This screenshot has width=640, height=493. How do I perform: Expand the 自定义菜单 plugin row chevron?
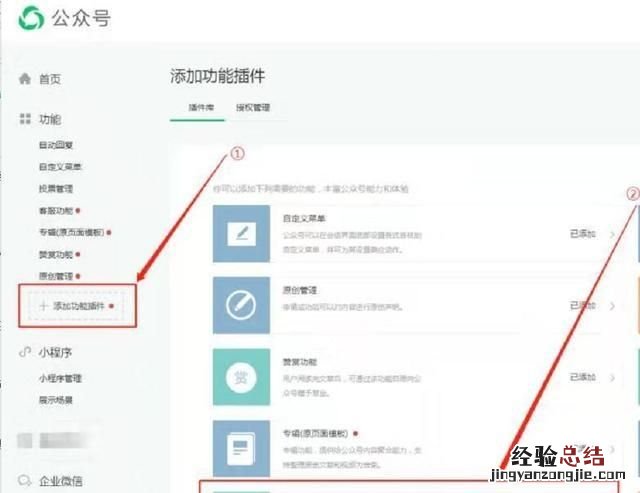pyautogui.click(x=612, y=234)
